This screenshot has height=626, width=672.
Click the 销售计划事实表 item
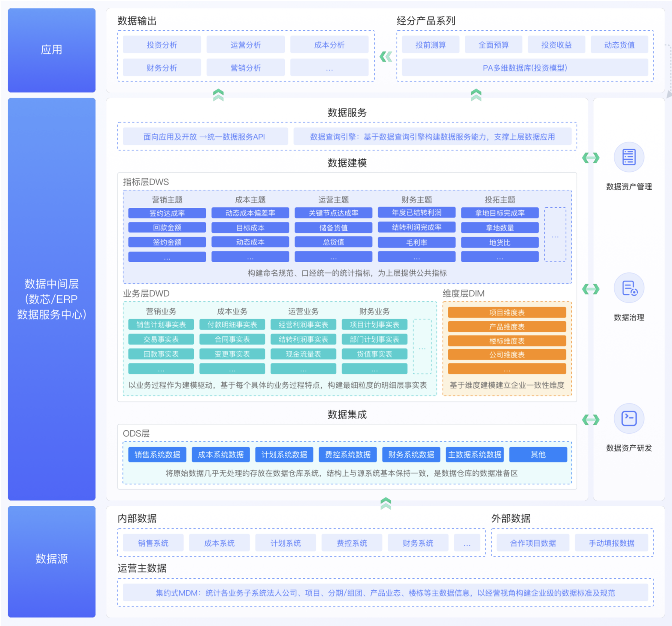point(161,324)
